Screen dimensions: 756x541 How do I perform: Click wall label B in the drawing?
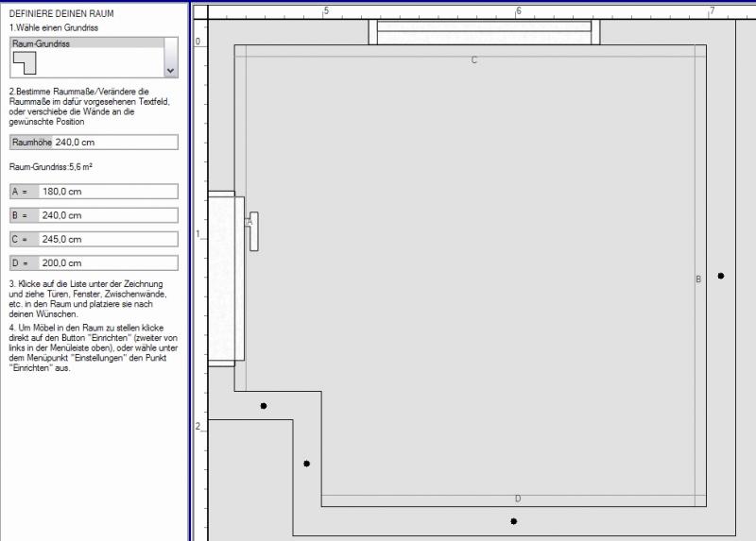tap(698, 279)
